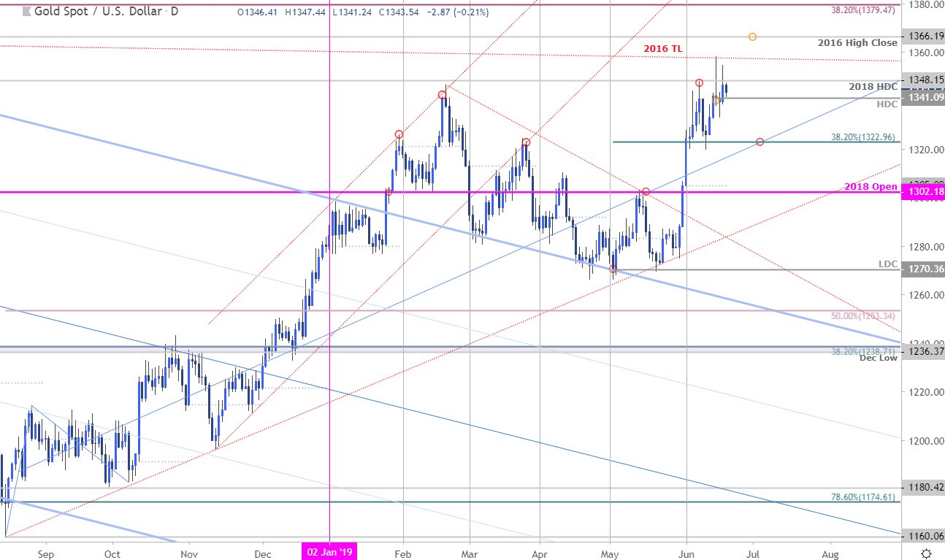This screenshot has width=945, height=560.
Task: Select red circle marker at early May low
Action: click(x=613, y=269)
